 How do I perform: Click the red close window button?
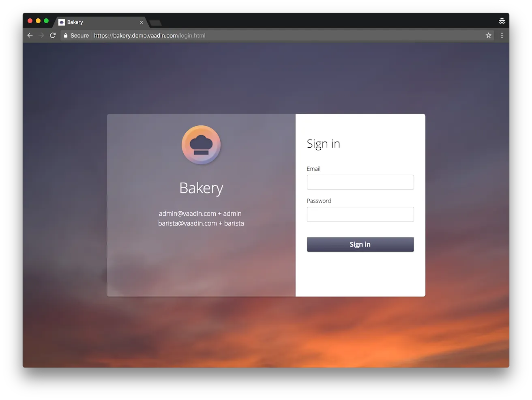pos(30,21)
